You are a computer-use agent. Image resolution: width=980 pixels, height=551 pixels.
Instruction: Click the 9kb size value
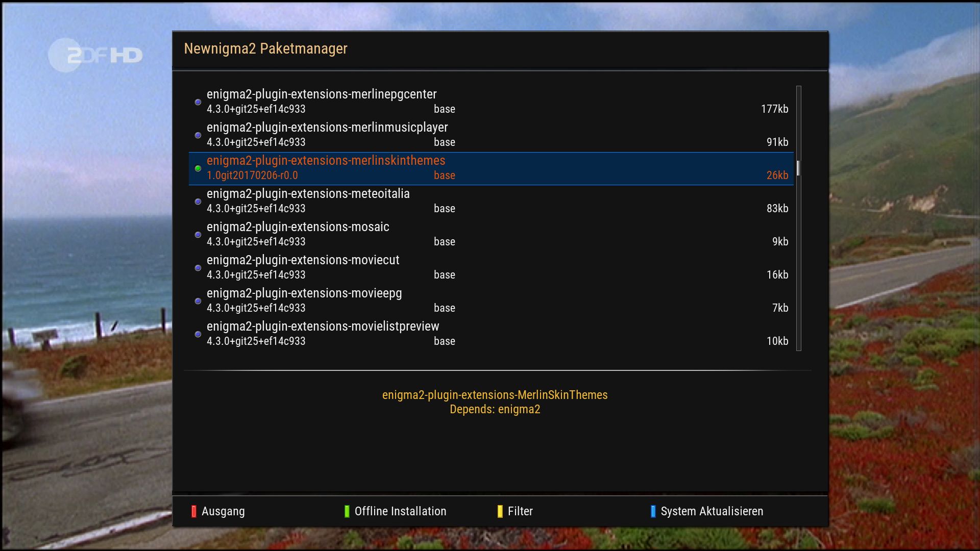(x=780, y=242)
